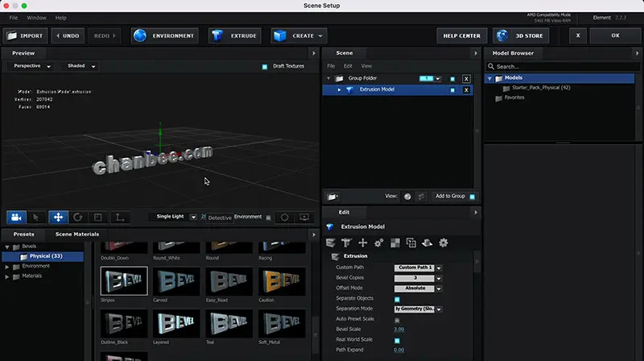Expand the Extrusion Model tree row
The image size is (644, 361).
click(x=339, y=89)
